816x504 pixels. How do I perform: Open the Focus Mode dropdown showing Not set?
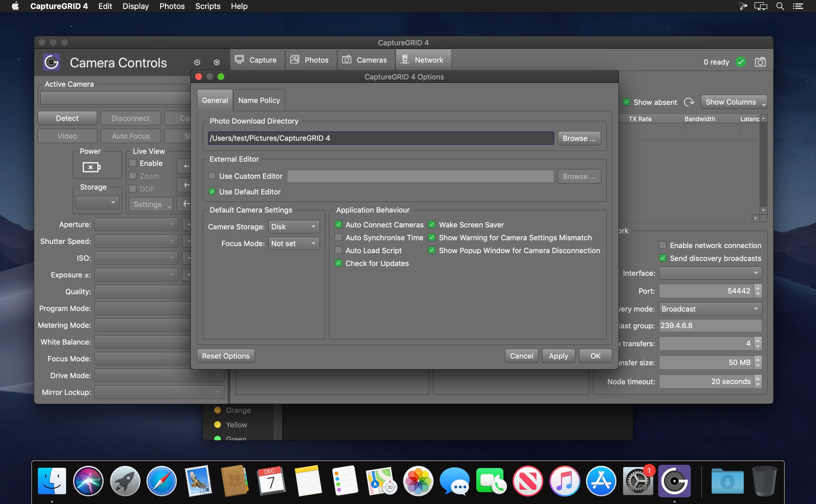click(x=294, y=243)
